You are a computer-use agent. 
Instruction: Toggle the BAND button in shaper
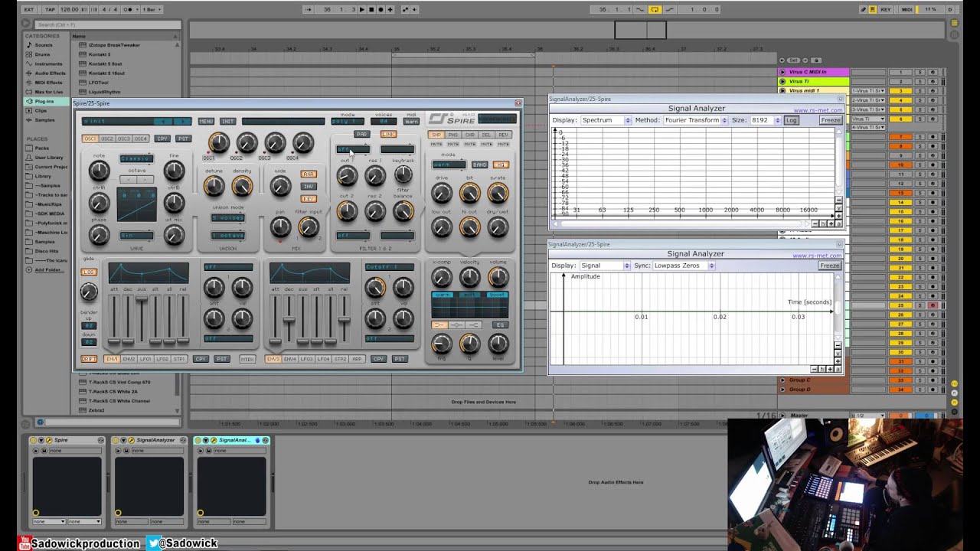tap(480, 165)
